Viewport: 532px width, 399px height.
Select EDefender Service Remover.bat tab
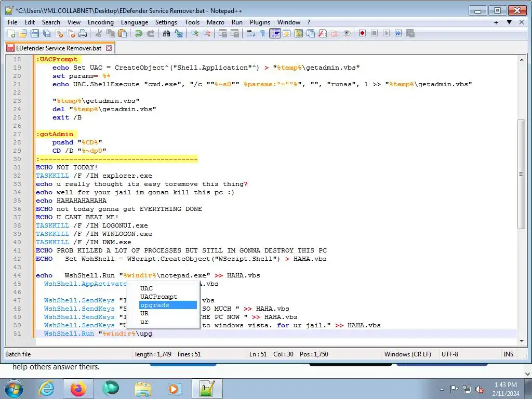point(58,48)
